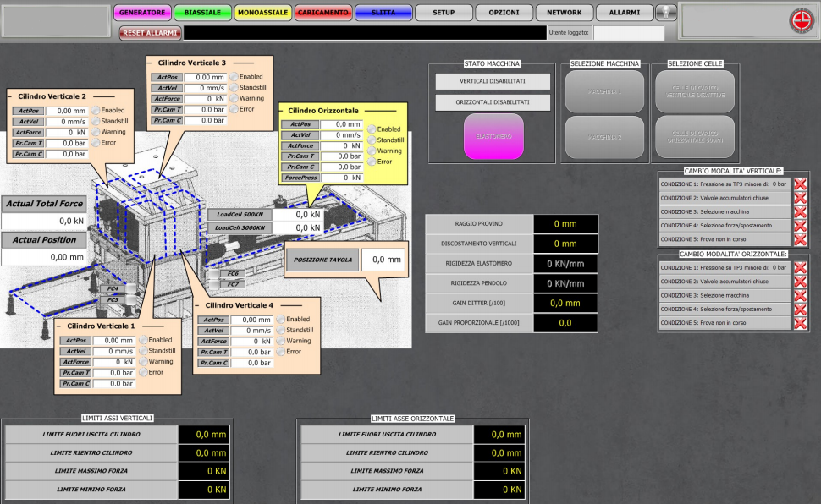Click red X for horizontal Condizione 4

coord(800,310)
